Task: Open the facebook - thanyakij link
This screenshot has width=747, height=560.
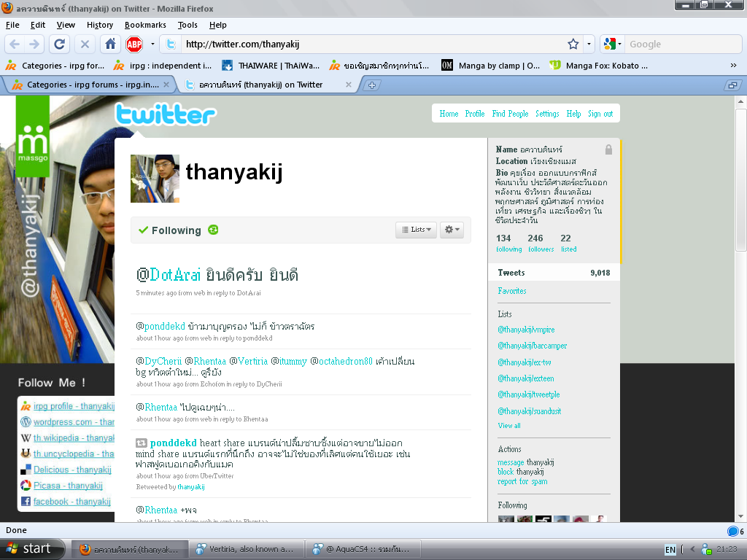Action: click(x=72, y=502)
